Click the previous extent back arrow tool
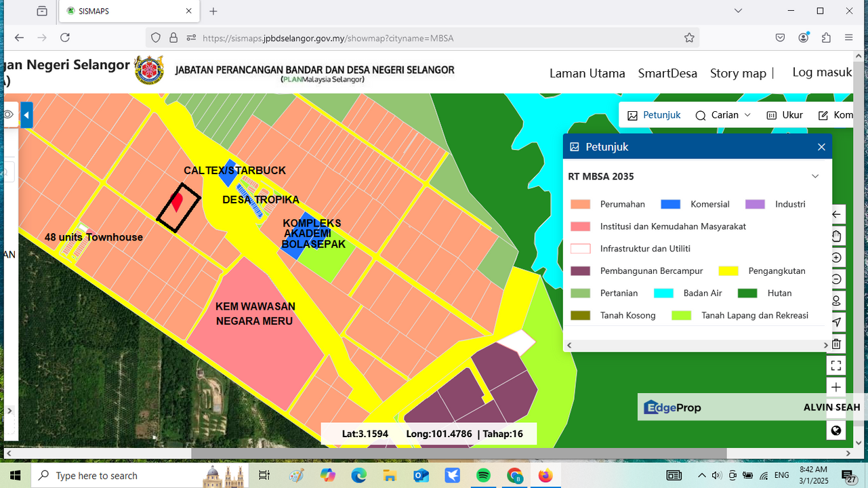 click(x=836, y=214)
